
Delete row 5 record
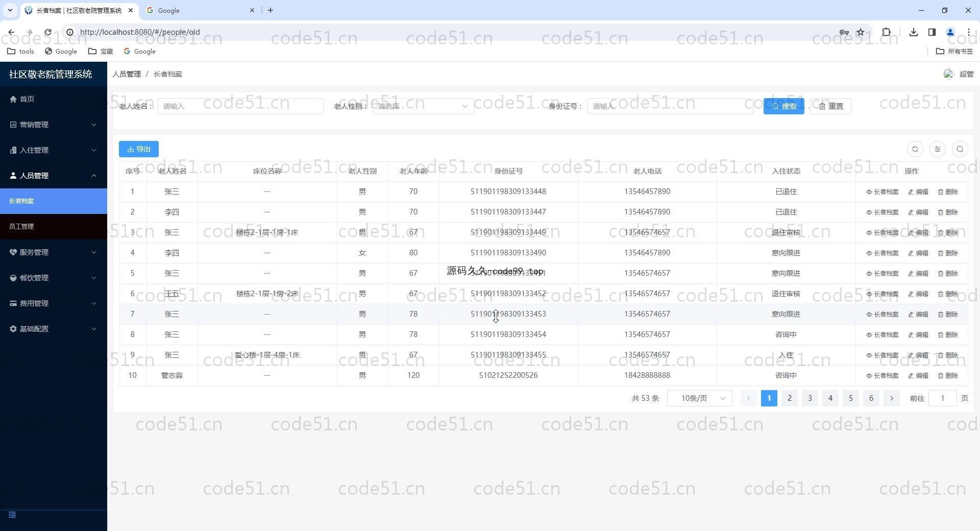pos(948,274)
